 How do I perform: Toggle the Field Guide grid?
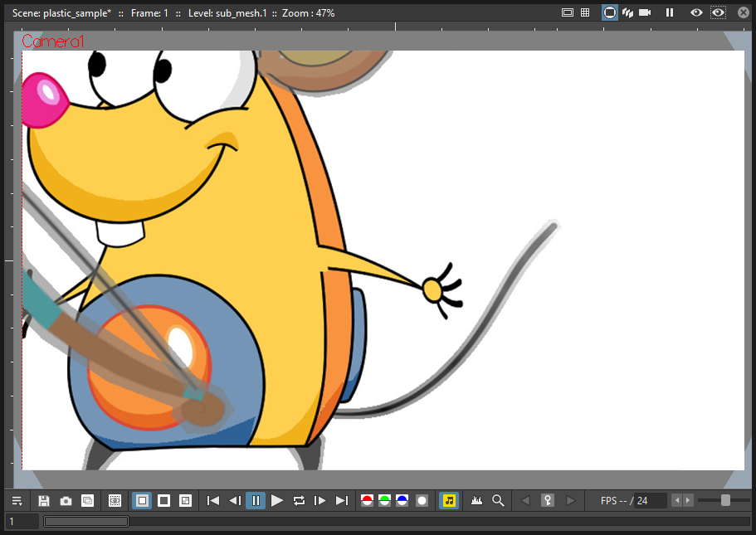(x=585, y=12)
